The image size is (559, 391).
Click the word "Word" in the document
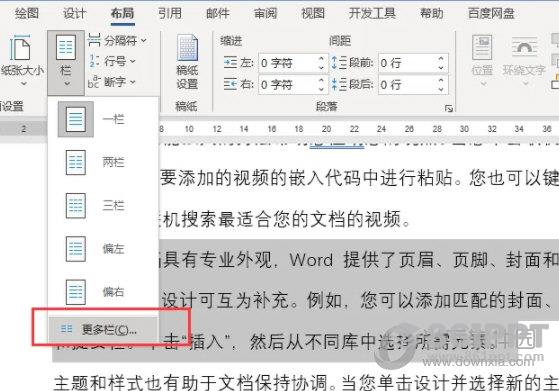[311, 260]
